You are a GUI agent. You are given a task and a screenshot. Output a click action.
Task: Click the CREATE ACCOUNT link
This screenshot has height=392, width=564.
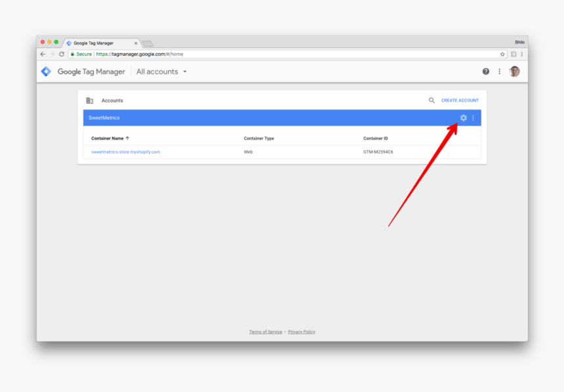tap(460, 100)
